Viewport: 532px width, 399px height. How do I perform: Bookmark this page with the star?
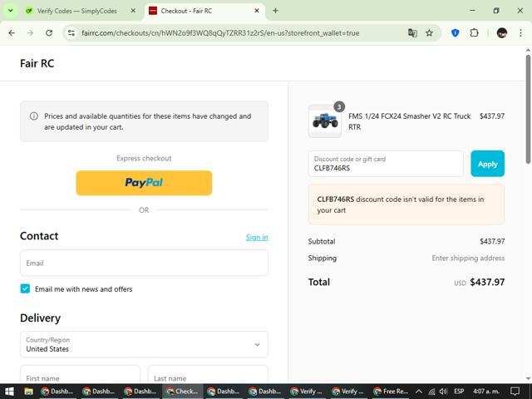429,33
